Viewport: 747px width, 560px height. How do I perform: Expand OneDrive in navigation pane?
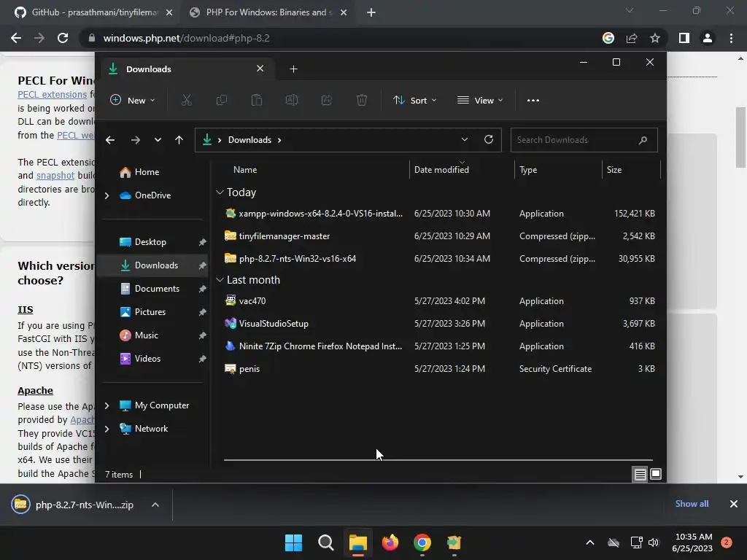[x=107, y=195]
